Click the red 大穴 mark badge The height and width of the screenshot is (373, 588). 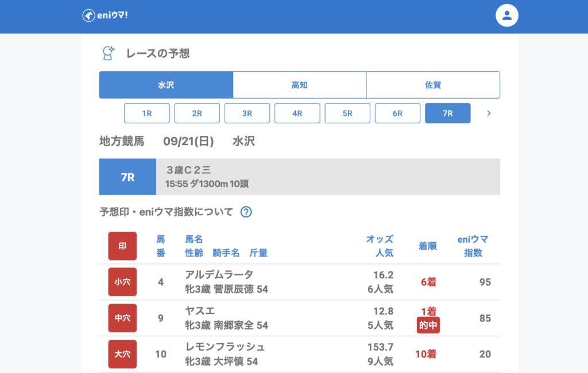(x=122, y=354)
